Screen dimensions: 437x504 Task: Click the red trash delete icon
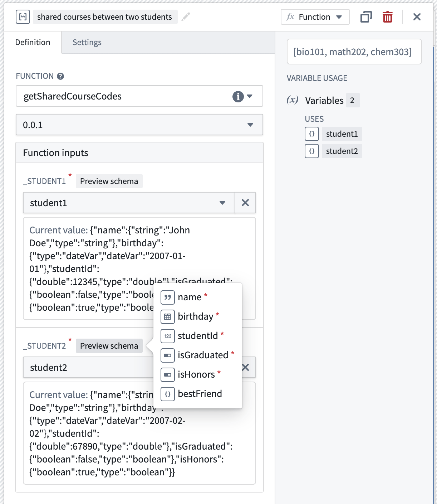click(x=388, y=17)
